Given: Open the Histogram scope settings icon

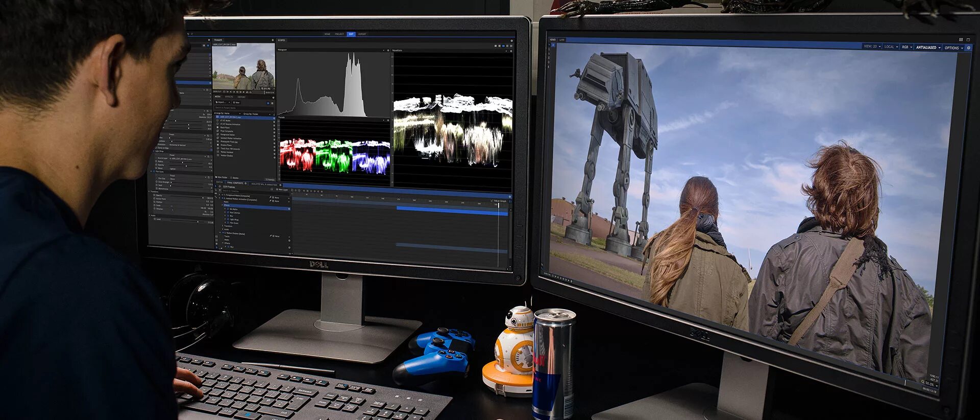Looking at the screenshot, I should pyautogui.click(x=388, y=50).
